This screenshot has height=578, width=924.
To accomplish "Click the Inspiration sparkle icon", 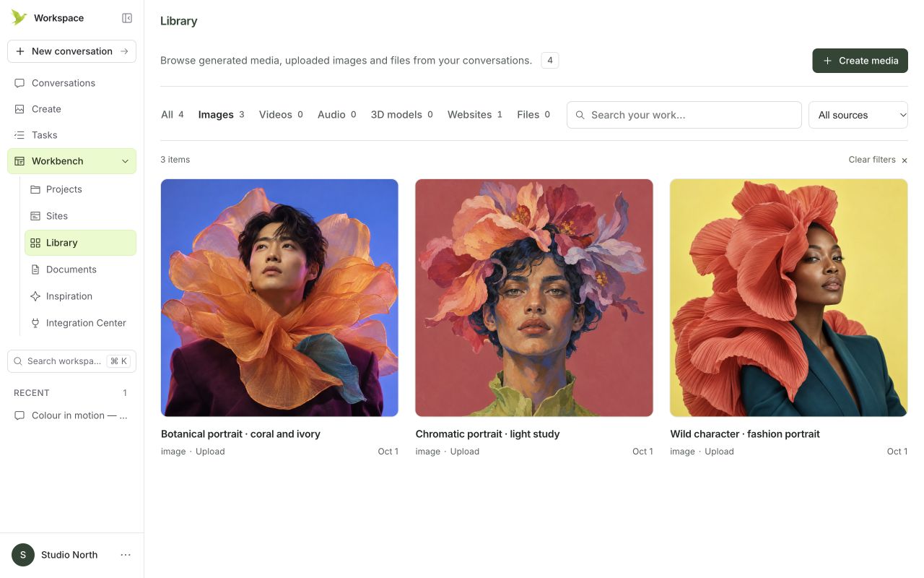I will (35, 296).
